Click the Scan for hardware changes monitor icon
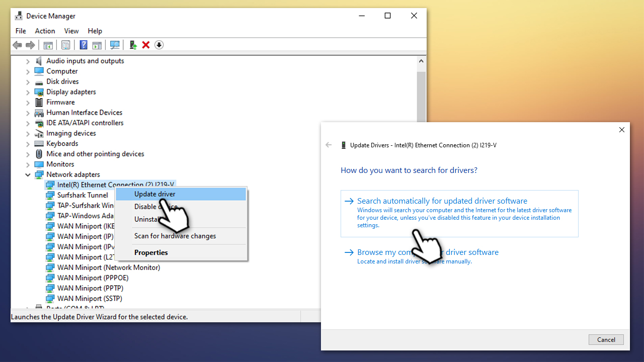Viewport: 644px width, 362px height. pyautogui.click(x=115, y=45)
